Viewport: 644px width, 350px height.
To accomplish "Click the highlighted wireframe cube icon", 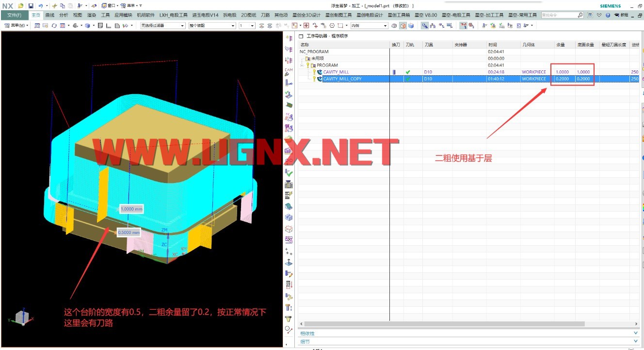I will 402,25.
